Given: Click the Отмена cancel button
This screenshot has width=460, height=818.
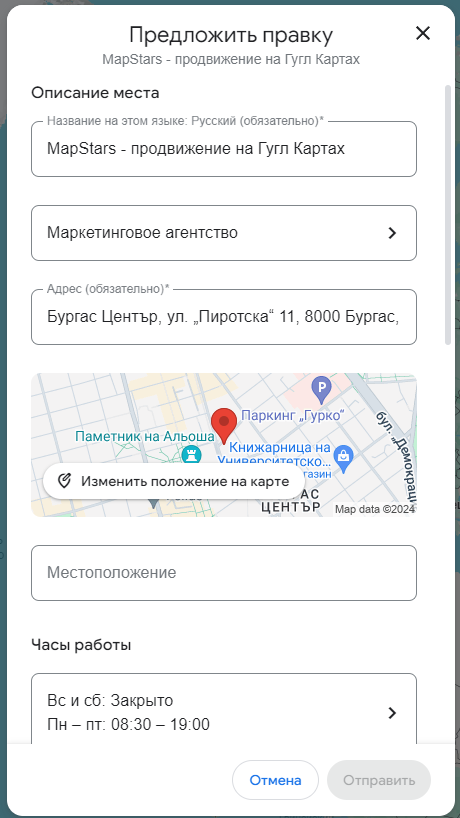Looking at the screenshot, I should (x=275, y=780).
